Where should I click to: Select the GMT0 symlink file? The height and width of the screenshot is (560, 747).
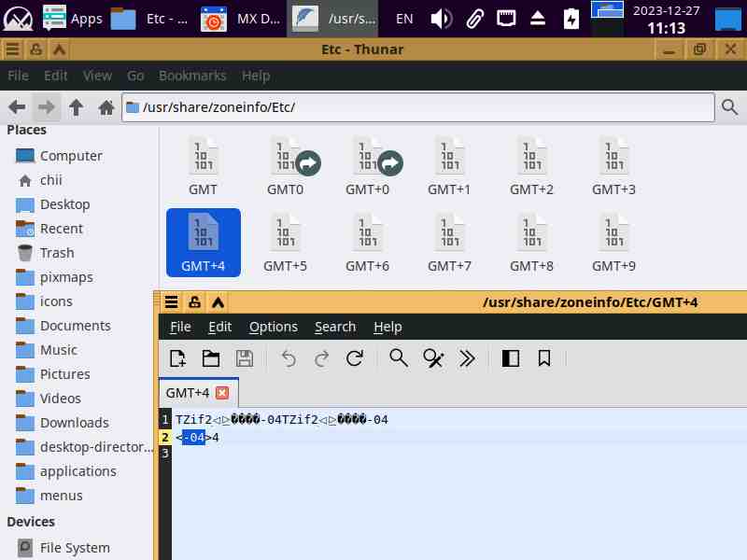click(286, 166)
